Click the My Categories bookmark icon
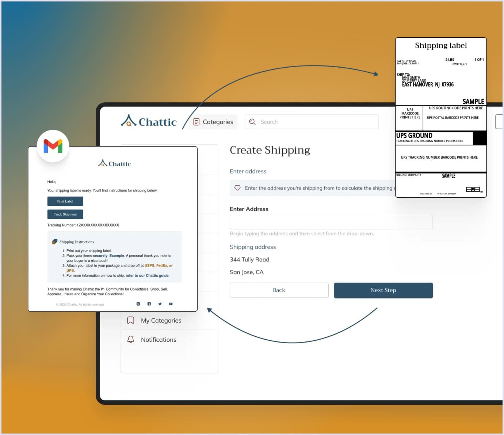Screen dimensions: 504x435 pos(130,320)
